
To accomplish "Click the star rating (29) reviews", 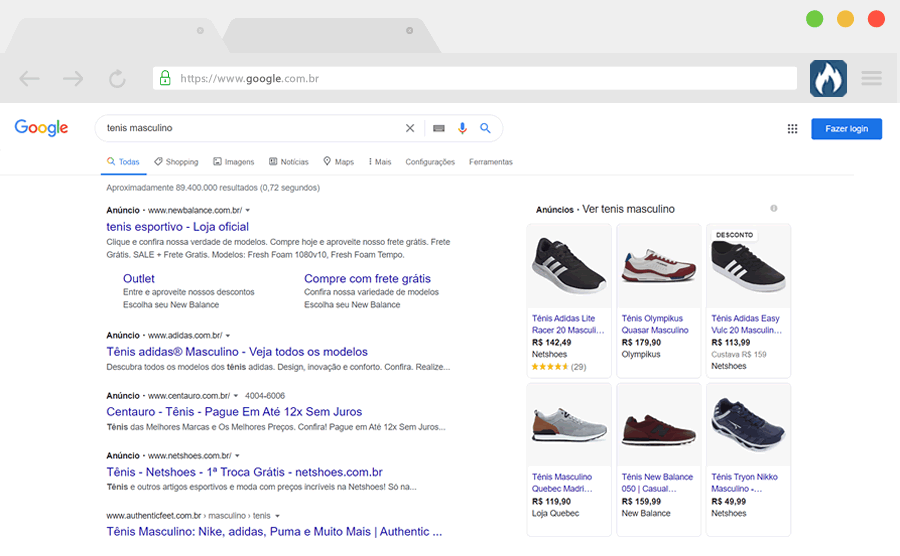I will [x=559, y=367].
